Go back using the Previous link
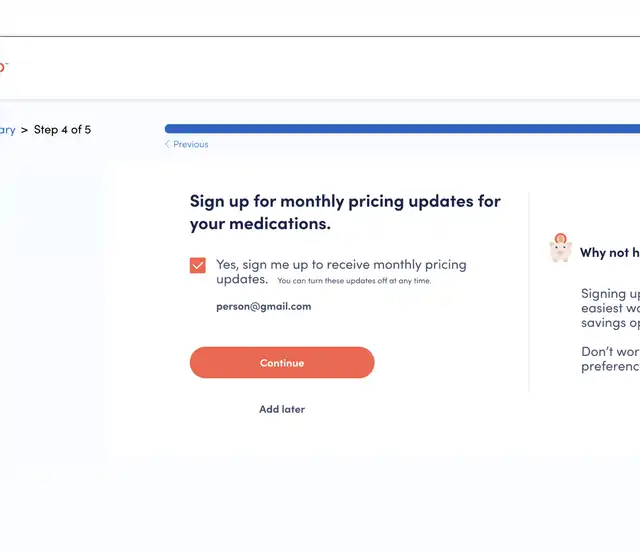The height and width of the screenshot is (552, 640). 191,144
